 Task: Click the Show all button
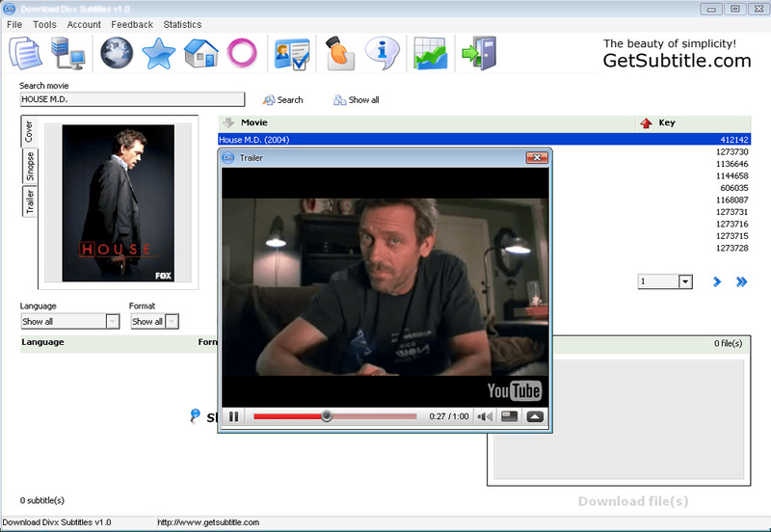(357, 100)
